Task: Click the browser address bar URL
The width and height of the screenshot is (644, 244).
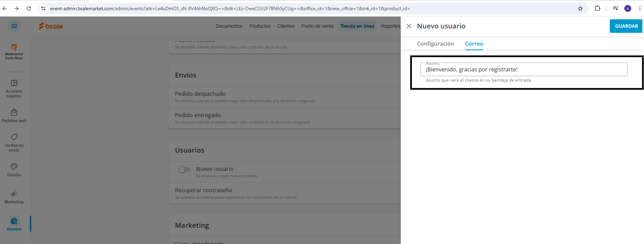Action: pyautogui.click(x=230, y=8)
